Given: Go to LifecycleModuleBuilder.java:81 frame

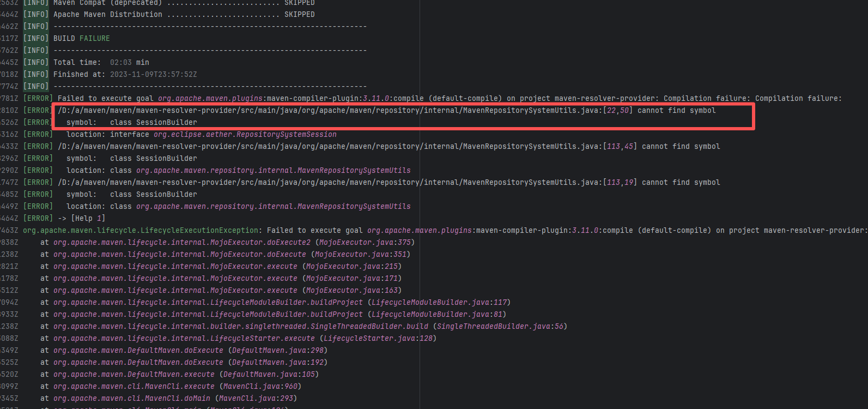Looking at the screenshot, I should [x=436, y=315].
